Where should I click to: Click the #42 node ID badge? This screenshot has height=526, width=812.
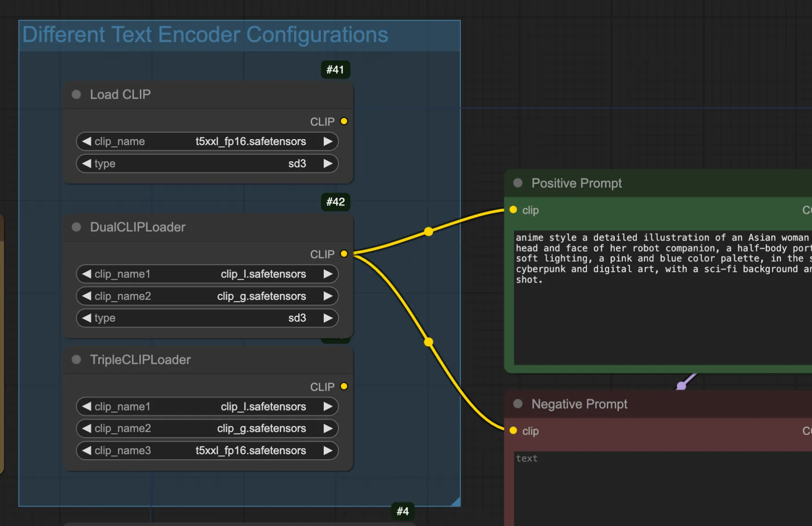(335, 202)
